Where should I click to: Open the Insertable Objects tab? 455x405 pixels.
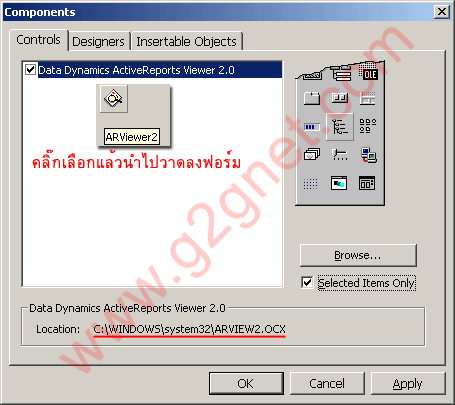pos(186,42)
